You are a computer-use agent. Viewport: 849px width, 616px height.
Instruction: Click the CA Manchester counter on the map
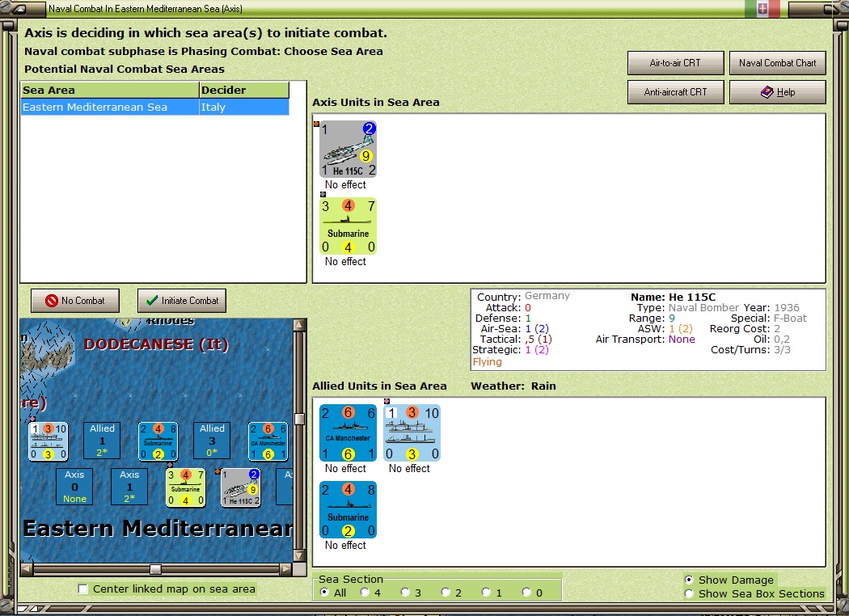(x=268, y=441)
